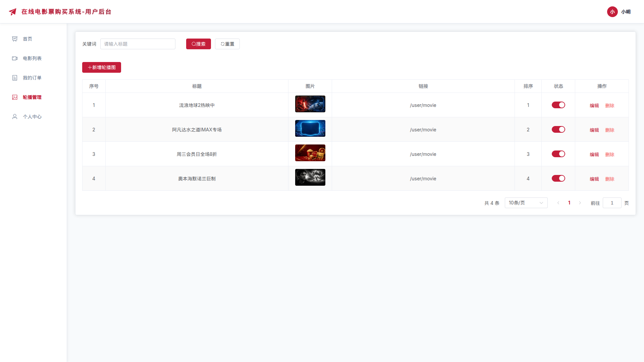The image size is (644, 362).
Task: Click the 状态 column header
Action: [x=558, y=86]
